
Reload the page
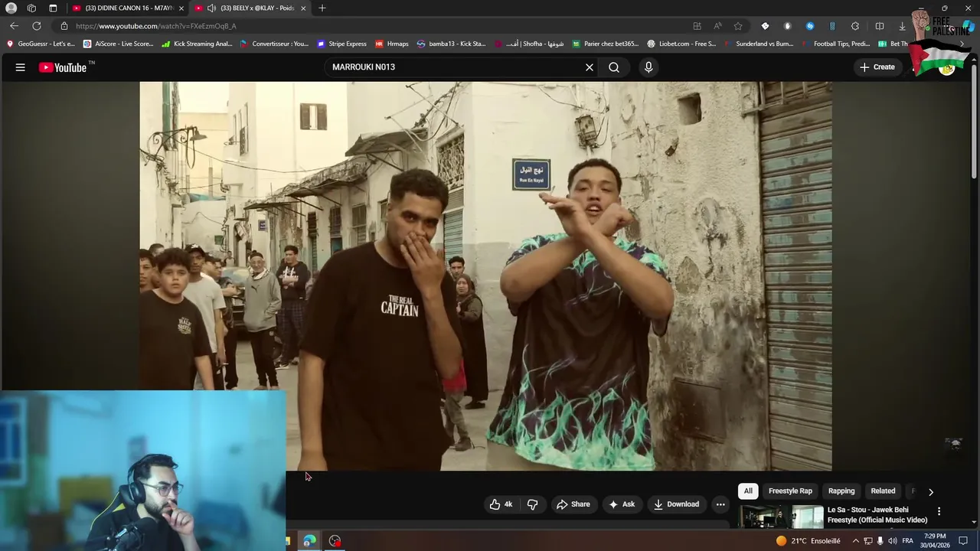tap(36, 26)
